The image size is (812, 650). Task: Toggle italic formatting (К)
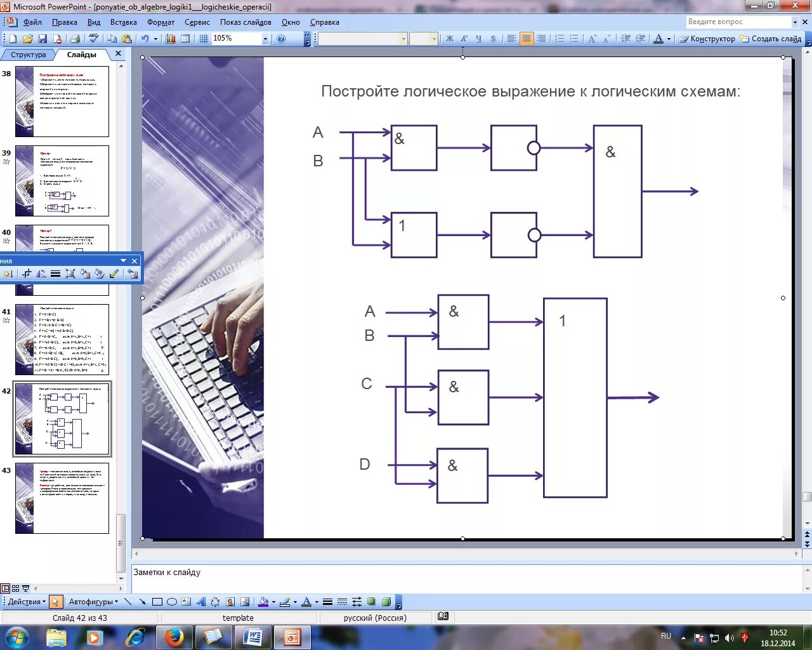click(464, 39)
